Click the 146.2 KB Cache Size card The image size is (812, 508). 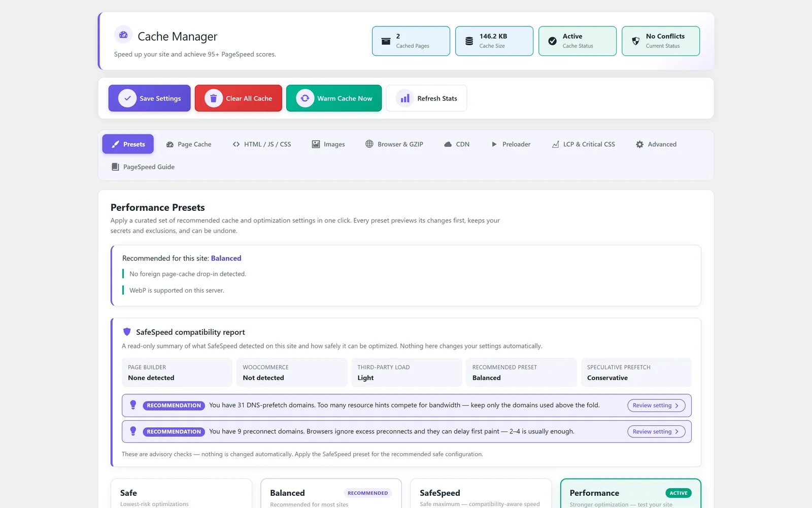click(494, 41)
